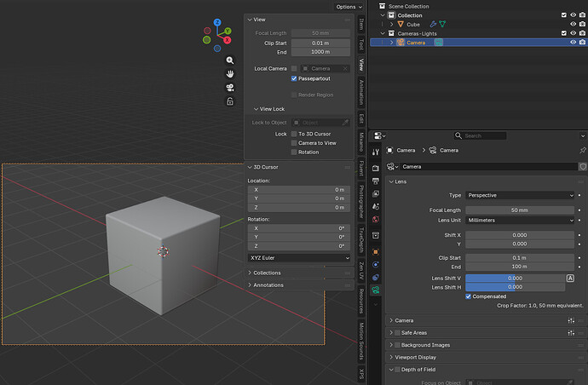Screen dimensions: 588x385
Task: Click the Lens Shift H slider
Action: coord(516,287)
